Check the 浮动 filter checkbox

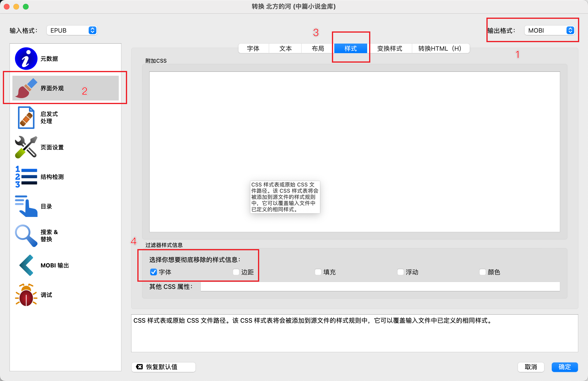pos(400,272)
